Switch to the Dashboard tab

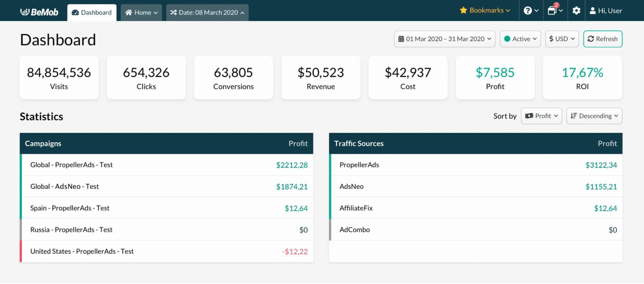coord(92,12)
